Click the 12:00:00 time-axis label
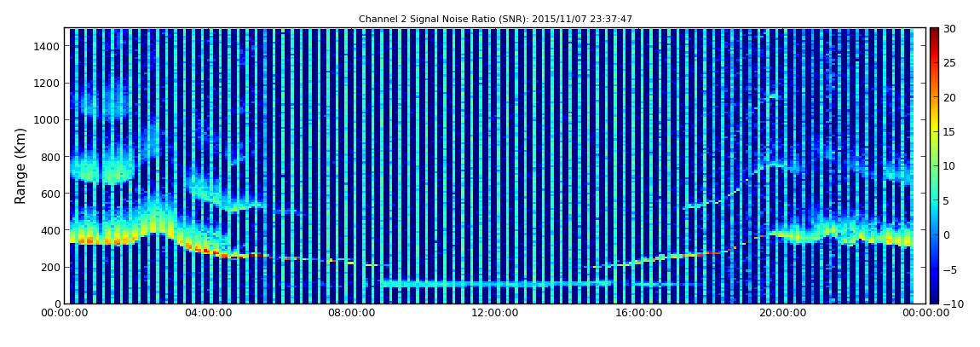The image size is (980, 347). [496, 313]
